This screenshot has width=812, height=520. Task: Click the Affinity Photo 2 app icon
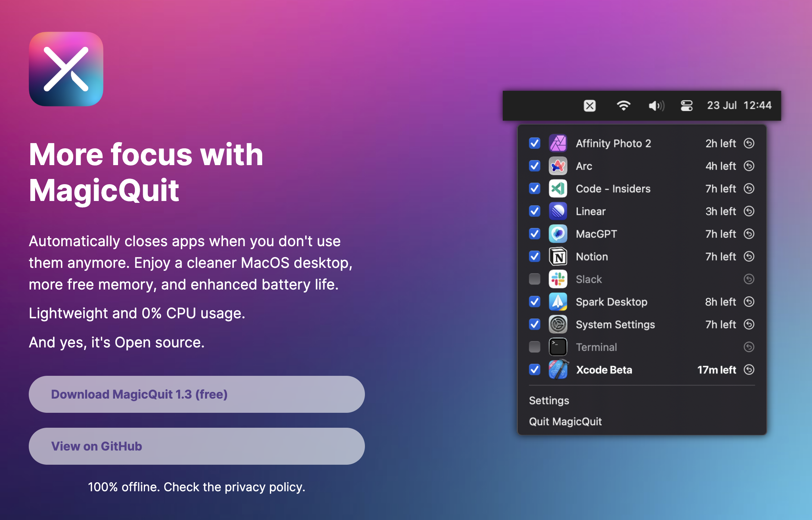pos(558,143)
